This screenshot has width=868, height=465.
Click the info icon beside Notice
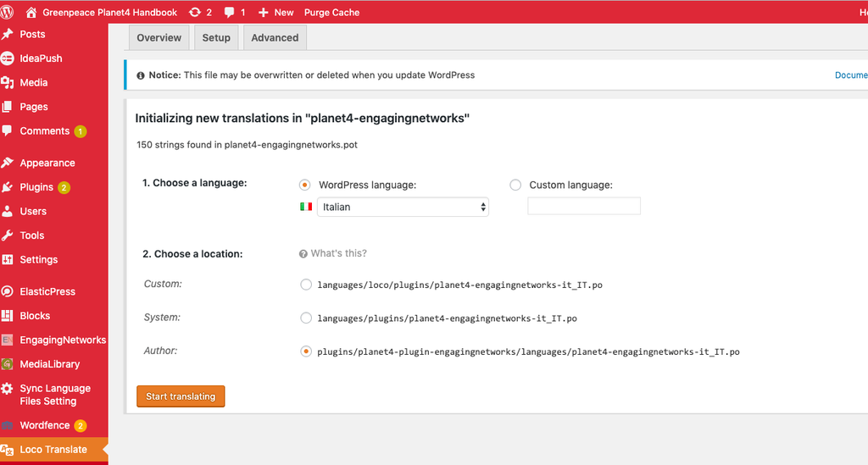point(140,75)
